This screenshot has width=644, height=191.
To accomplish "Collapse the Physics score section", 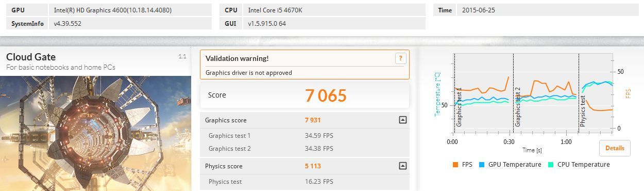I will [403, 166].
